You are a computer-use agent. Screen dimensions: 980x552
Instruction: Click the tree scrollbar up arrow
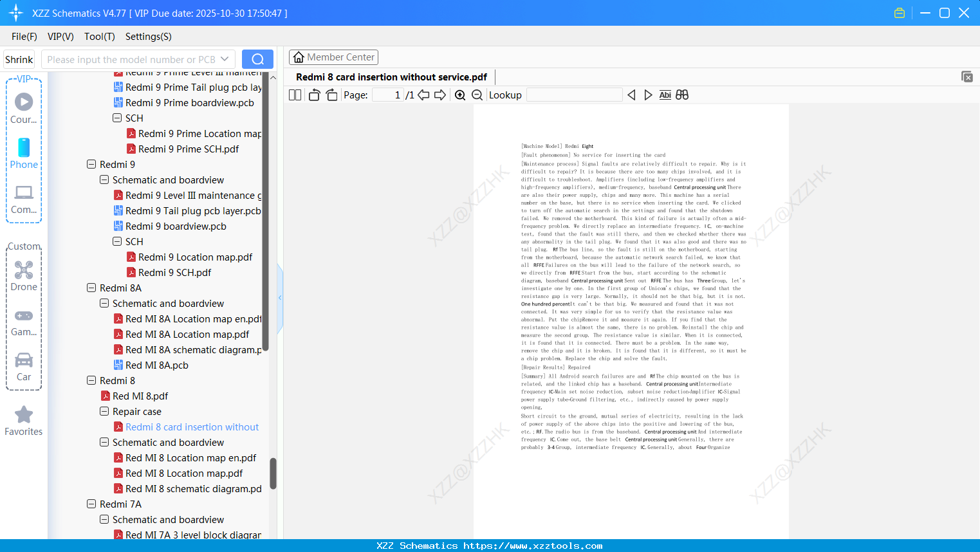[273, 77]
